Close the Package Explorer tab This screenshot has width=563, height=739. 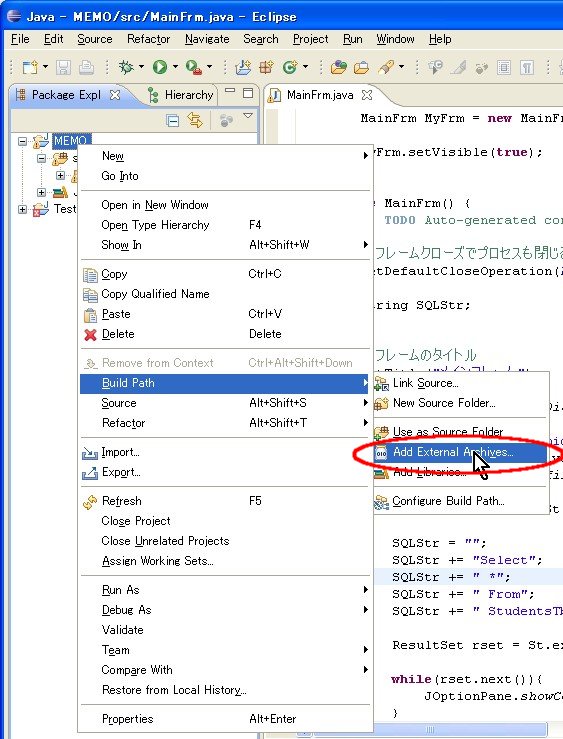click(x=114, y=95)
